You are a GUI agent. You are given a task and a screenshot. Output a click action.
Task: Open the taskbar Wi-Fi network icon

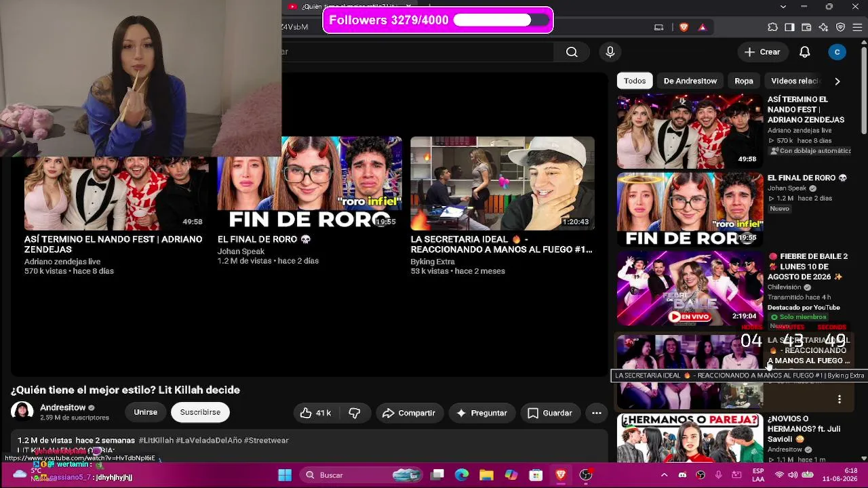point(779,475)
